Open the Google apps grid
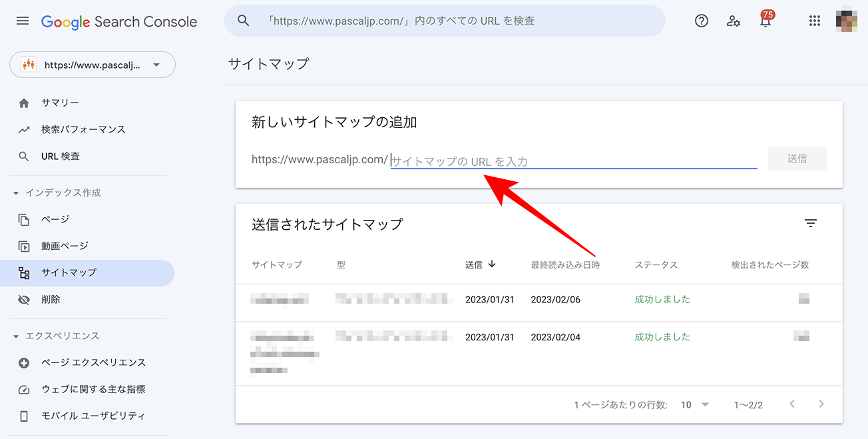The height and width of the screenshot is (439, 868). pos(815,21)
